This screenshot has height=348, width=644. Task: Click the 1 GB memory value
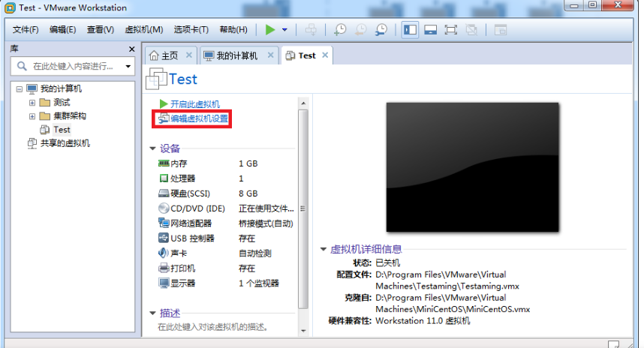click(248, 163)
